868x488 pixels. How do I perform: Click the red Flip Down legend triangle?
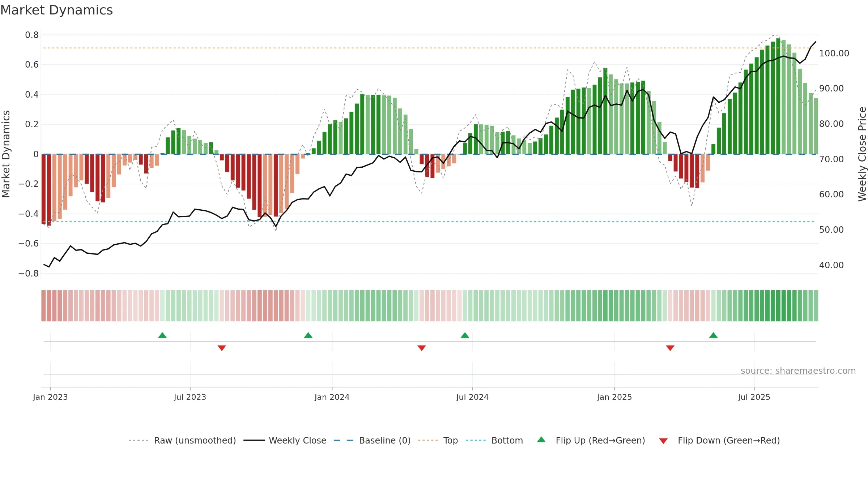coord(663,441)
